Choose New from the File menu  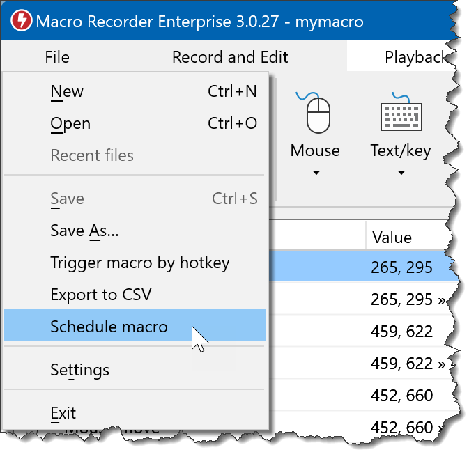pos(67,91)
